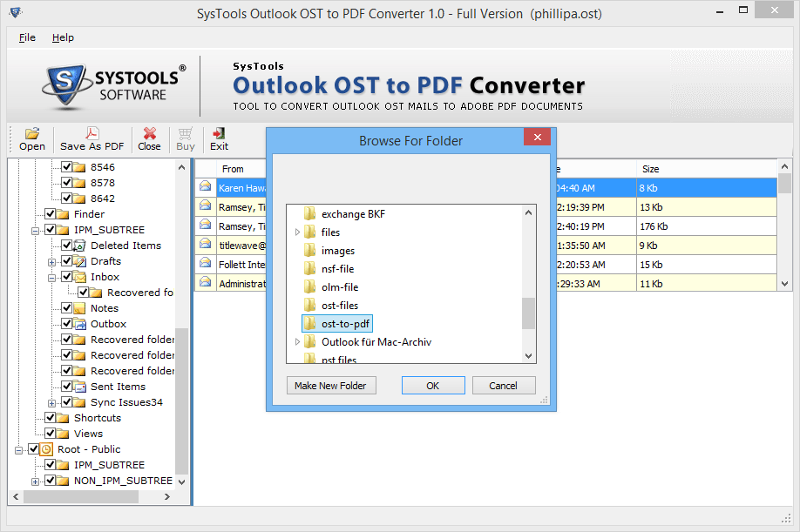Expand the Sync Issues34 tree node
This screenshot has width=800, height=532.
52,403
